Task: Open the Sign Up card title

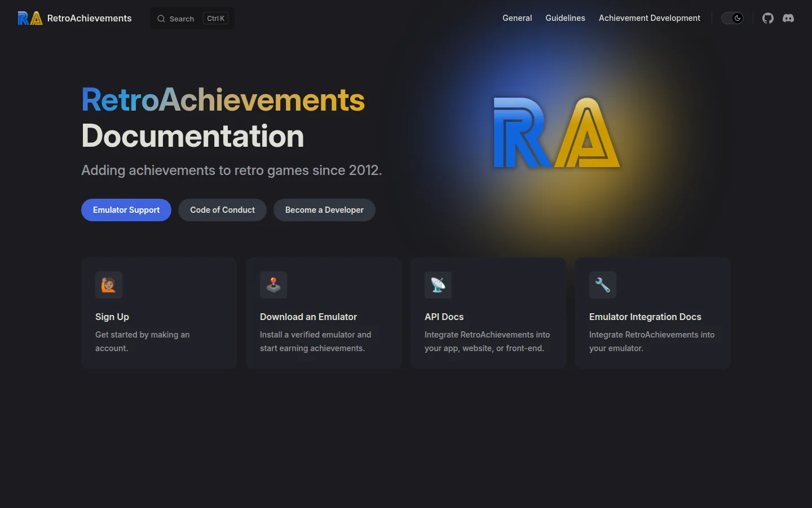Action: coord(112,317)
